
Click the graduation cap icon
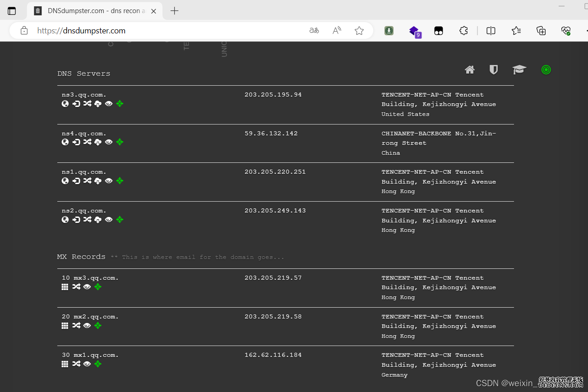click(x=519, y=70)
